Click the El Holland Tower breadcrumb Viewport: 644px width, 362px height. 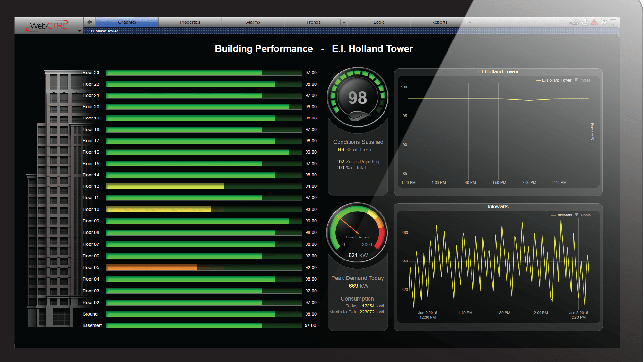point(103,31)
